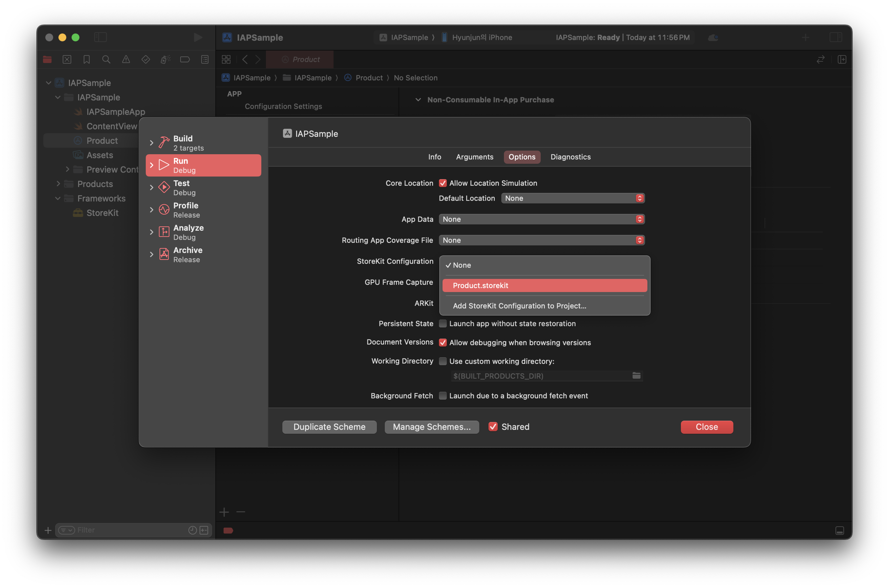
Task: Open the Bookmark navigator icon
Action: 87,59
